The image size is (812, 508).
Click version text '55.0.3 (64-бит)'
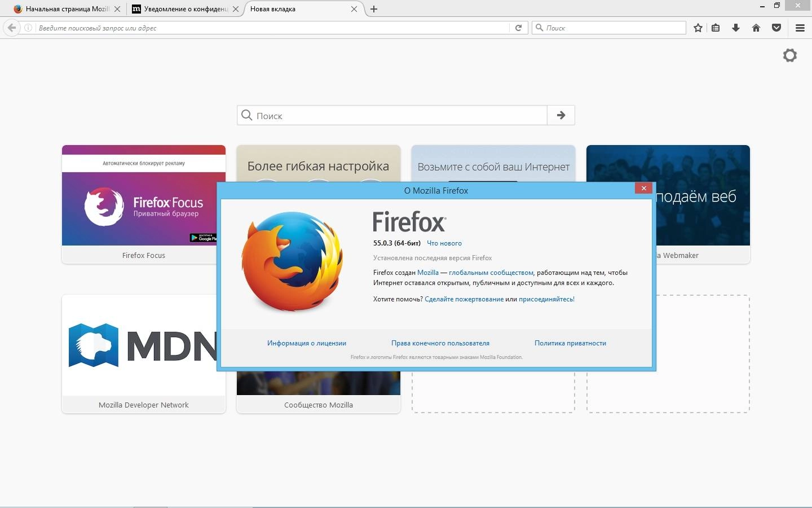point(397,243)
